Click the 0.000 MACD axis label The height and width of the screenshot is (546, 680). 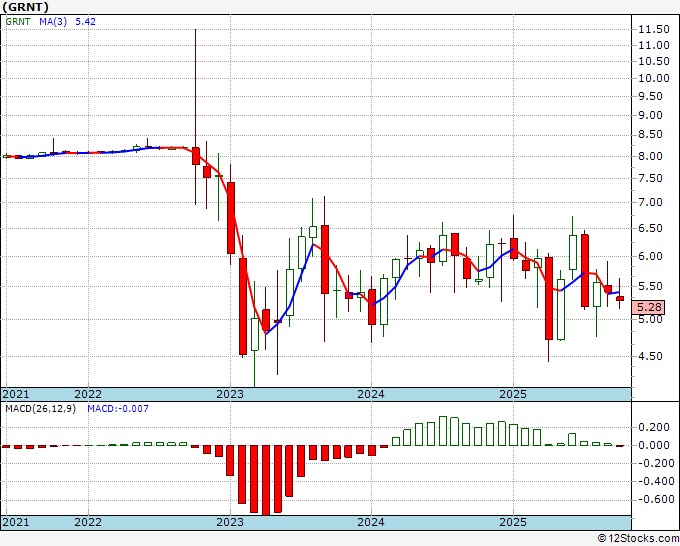654,445
